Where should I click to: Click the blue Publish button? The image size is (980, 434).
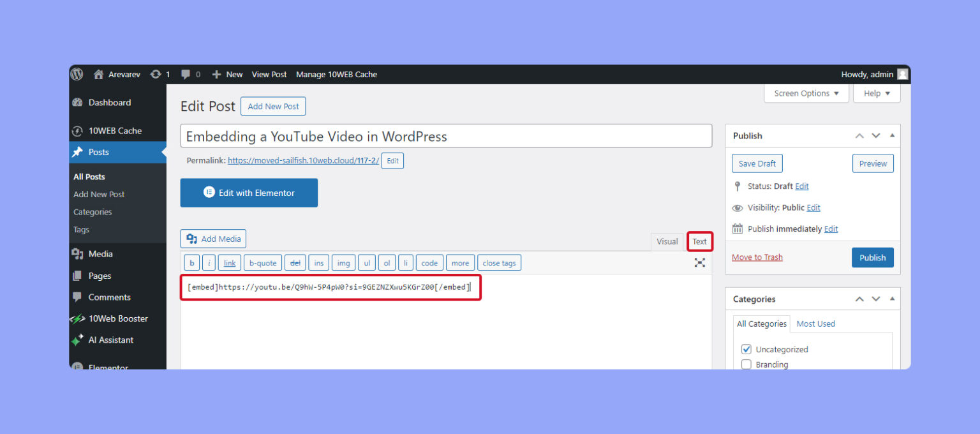pos(872,257)
